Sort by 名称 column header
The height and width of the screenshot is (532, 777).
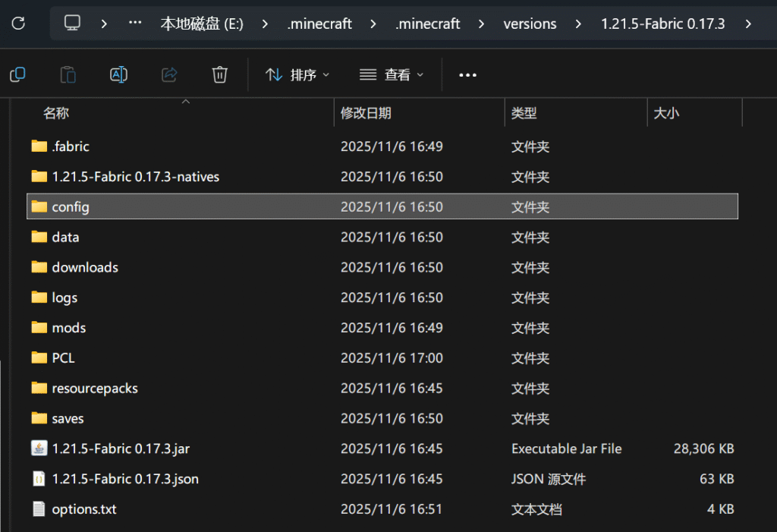(56, 113)
